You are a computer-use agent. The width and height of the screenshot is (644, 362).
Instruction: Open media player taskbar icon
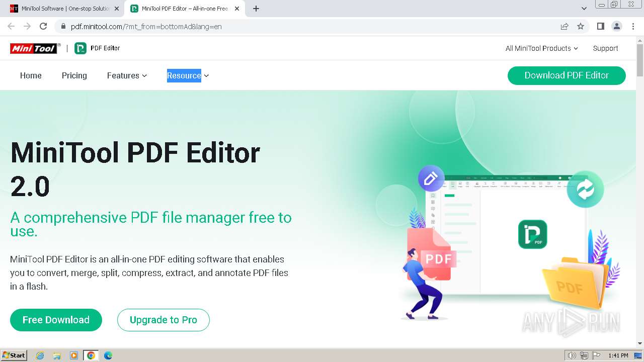click(x=74, y=355)
